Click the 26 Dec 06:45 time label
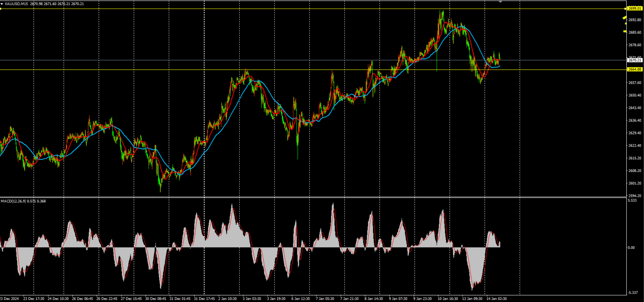Viewport: 644px width, 302px height. (82, 299)
